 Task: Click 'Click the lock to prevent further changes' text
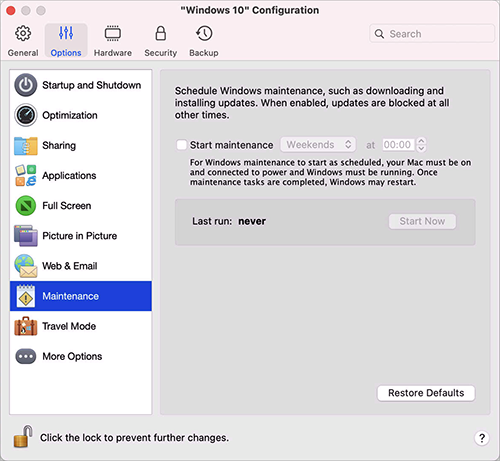[x=134, y=438]
